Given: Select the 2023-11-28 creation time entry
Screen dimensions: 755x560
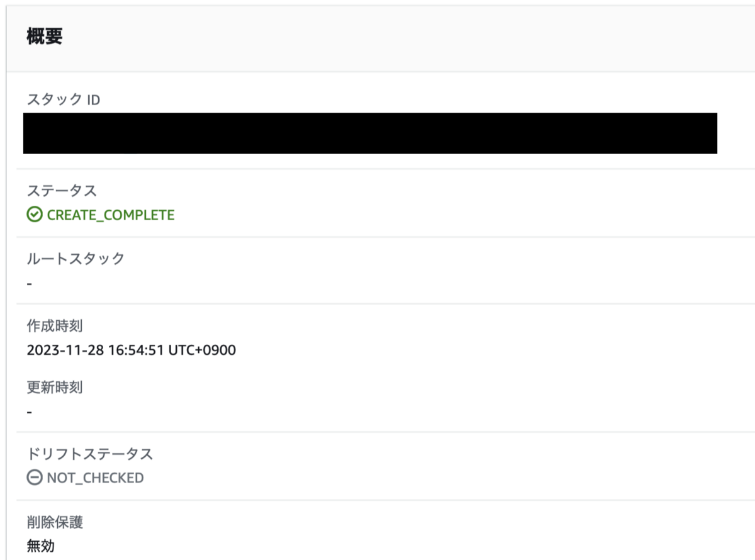Looking at the screenshot, I should 131,350.
